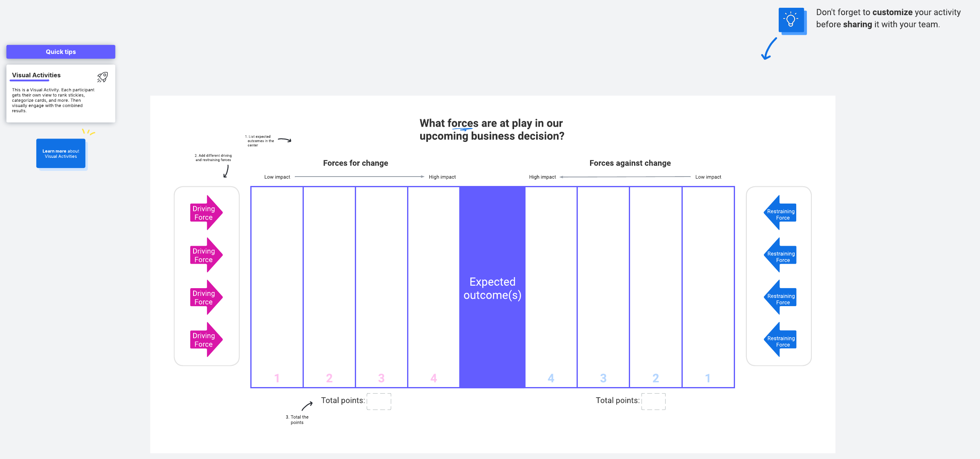Click the Quick tips header button
This screenshot has width=980, height=459.
point(61,52)
